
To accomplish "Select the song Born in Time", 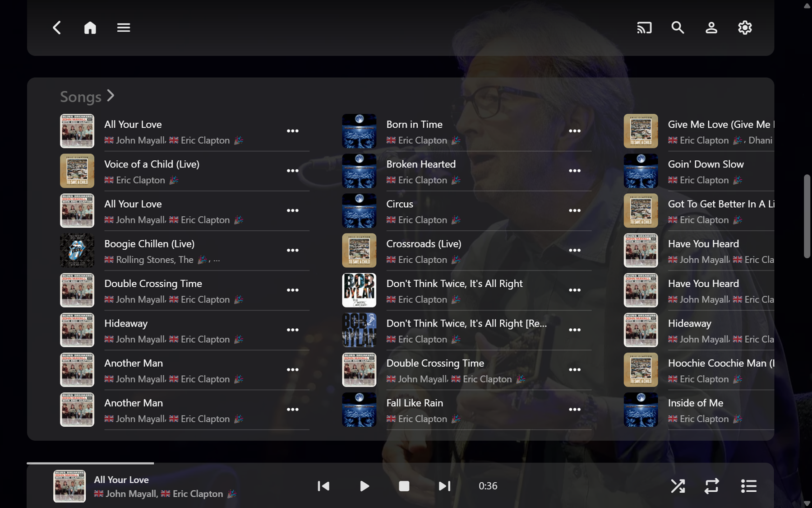I will pyautogui.click(x=414, y=125).
